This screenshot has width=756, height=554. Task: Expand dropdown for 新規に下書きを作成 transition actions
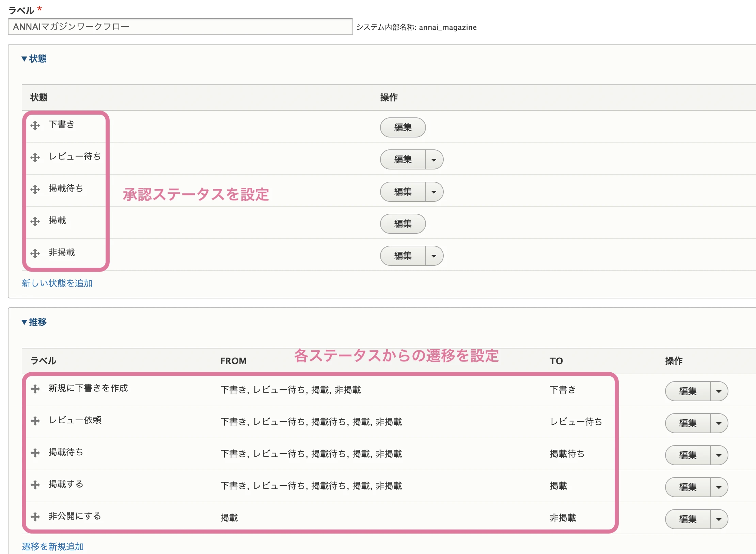(719, 391)
